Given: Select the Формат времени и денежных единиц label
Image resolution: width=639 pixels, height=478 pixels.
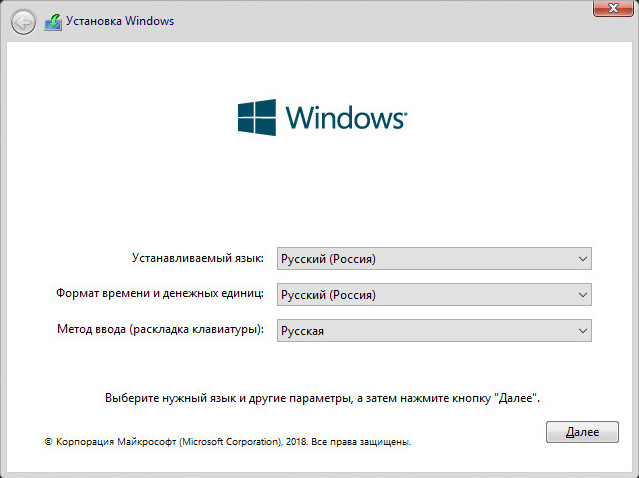Looking at the screenshot, I should click(x=160, y=293).
